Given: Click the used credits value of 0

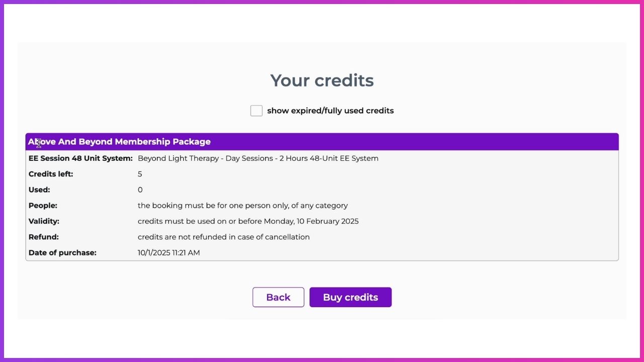Looking at the screenshot, I should click(x=140, y=190).
